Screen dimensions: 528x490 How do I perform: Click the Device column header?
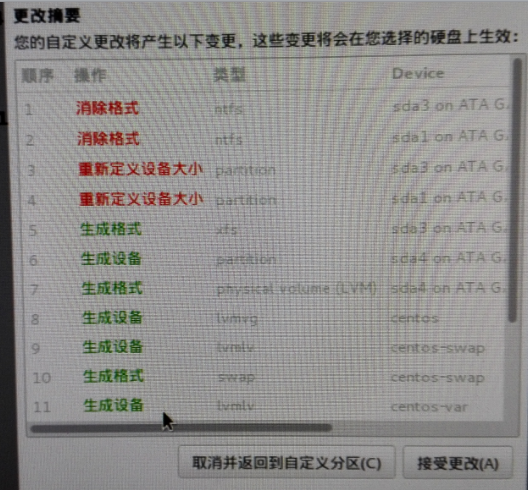point(418,73)
